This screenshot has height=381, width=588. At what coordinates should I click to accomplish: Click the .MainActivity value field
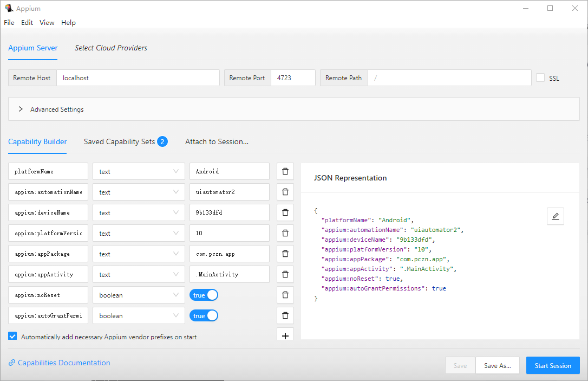230,274
